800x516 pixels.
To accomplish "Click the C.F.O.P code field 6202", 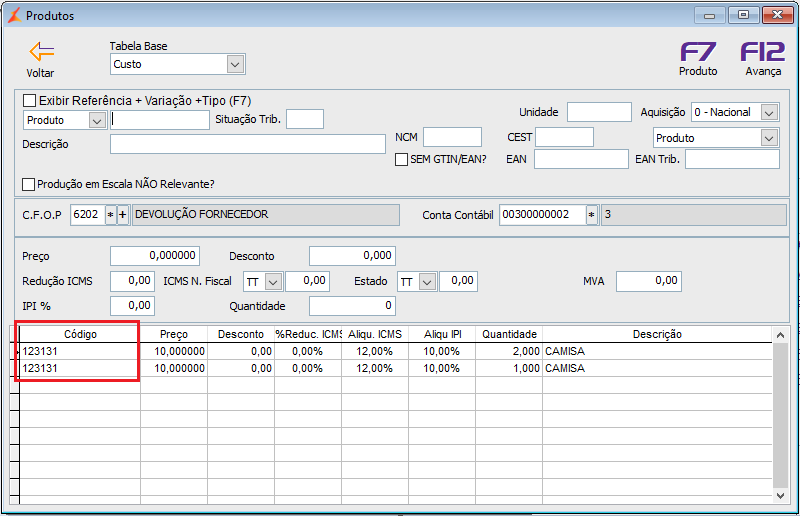I will point(87,215).
